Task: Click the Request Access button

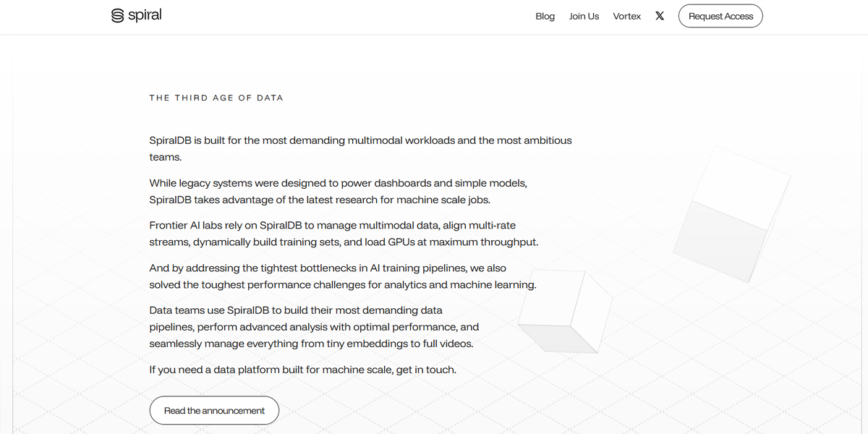Action: coord(720,16)
